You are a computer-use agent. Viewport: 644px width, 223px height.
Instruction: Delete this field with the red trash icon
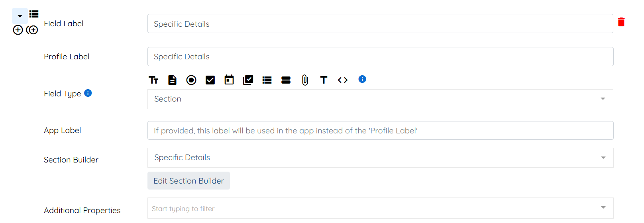click(621, 22)
